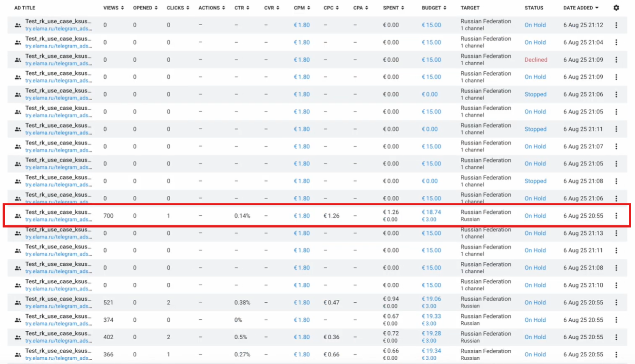Sort table by Spent column header
The height and width of the screenshot is (364, 635).
pos(393,8)
